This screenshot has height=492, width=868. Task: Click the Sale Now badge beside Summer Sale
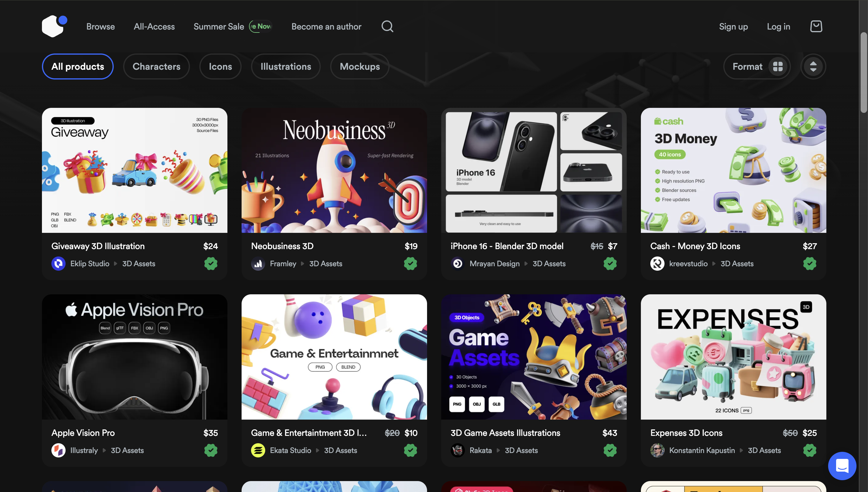pyautogui.click(x=261, y=26)
